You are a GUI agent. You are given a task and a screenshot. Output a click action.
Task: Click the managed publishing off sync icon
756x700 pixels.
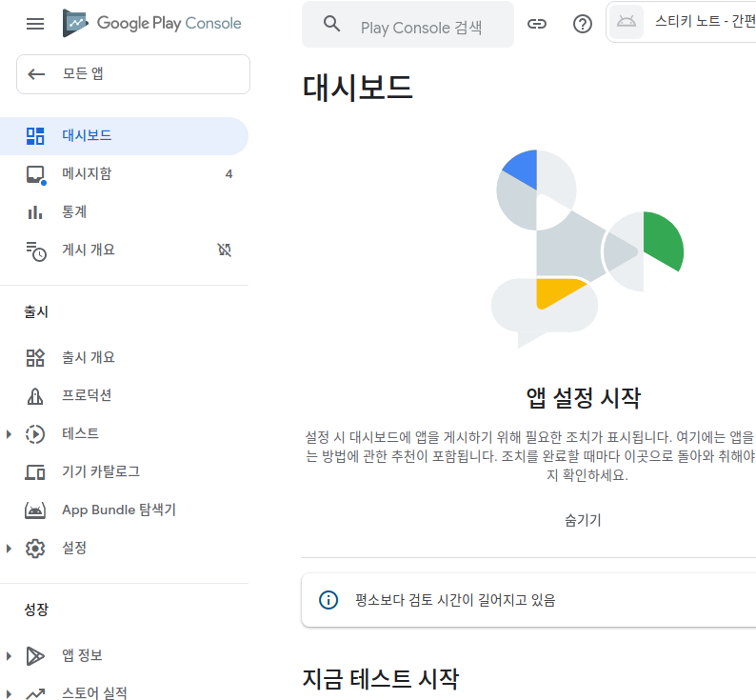pos(224,250)
